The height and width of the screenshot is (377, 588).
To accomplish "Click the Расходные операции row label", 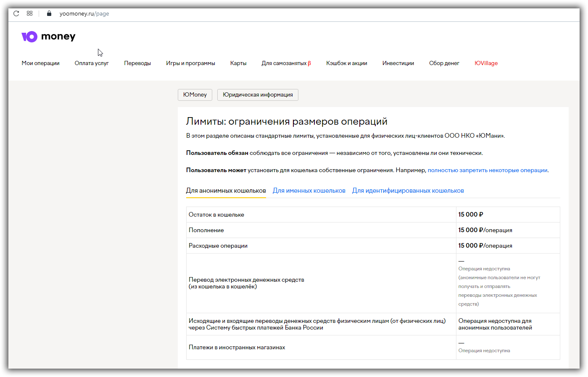I will pyautogui.click(x=218, y=246).
